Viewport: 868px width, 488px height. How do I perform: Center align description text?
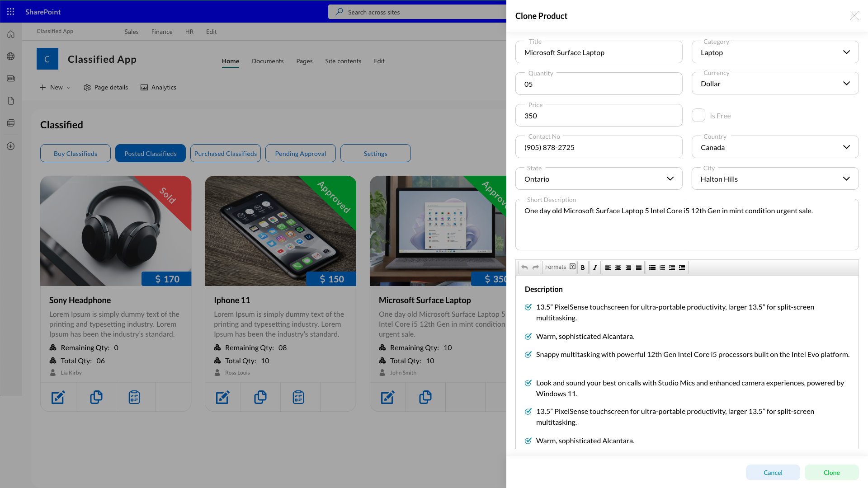[618, 267]
